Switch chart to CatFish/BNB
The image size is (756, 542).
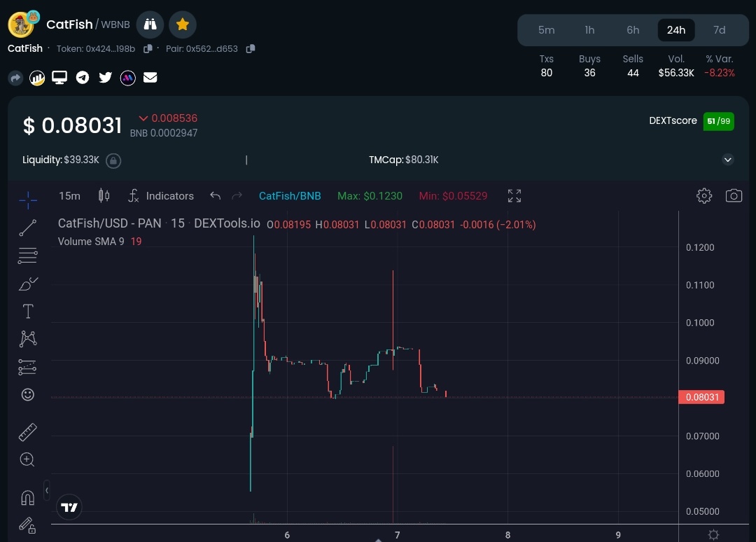point(290,196)
